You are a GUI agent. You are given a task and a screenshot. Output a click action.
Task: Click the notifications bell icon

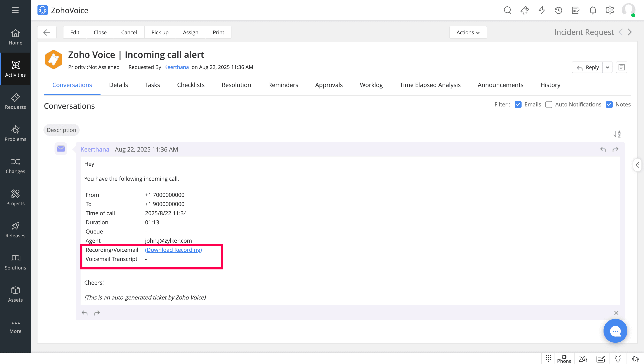[592, 10]
